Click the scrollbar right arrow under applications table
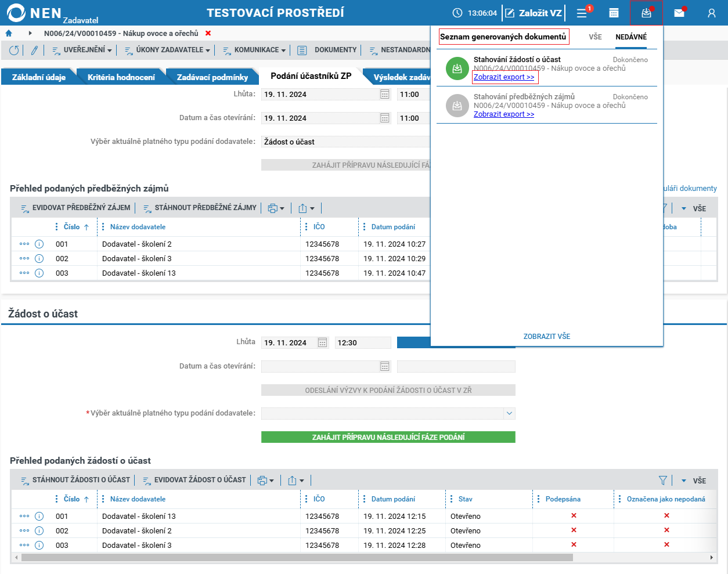 [x=711, y=557]
